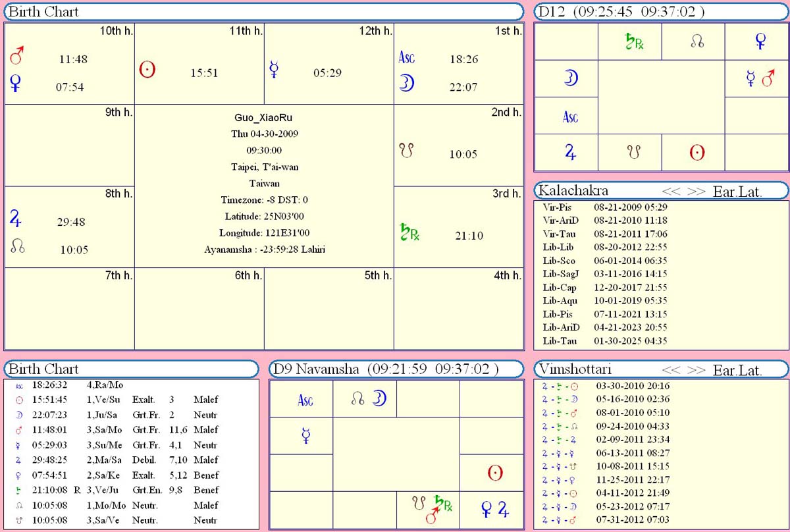Click the Ear.Lat. option in the Vimshottari header
Viewport: 790px width, 532px height.
(x=737, y=370)
